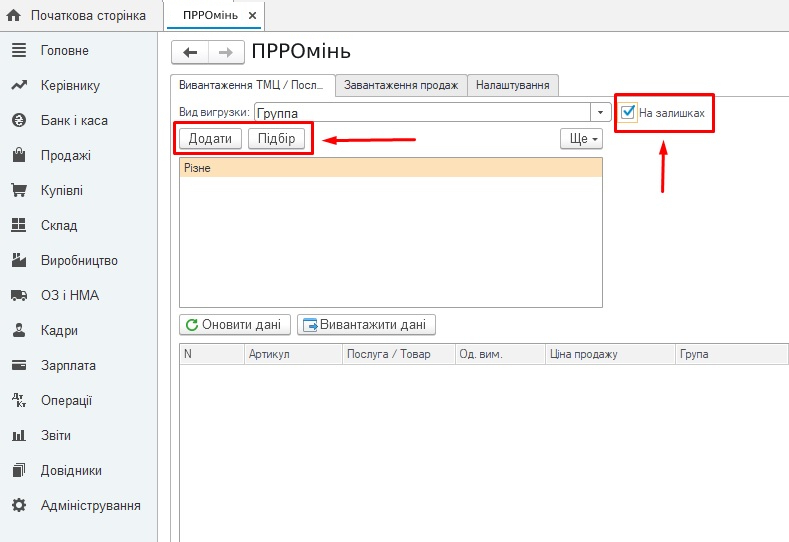Select the Різне row in the list
789x542 pixels.
coord(390,169)
